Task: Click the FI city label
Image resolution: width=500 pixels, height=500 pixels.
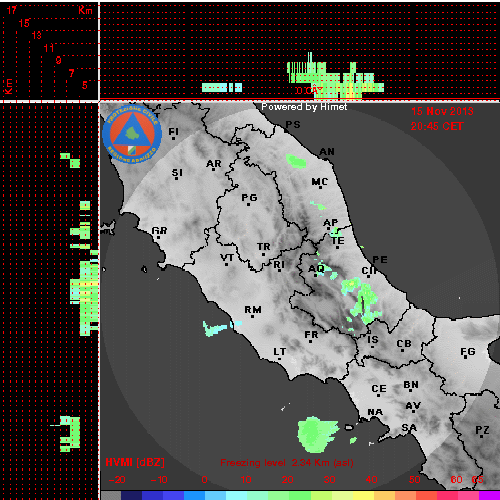Action: pyautogui.click(x=173, y=132)
